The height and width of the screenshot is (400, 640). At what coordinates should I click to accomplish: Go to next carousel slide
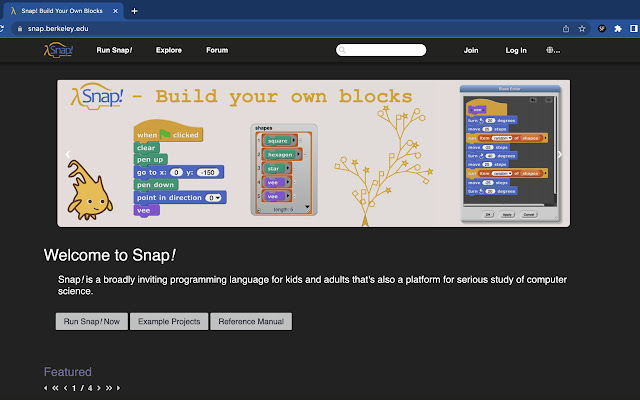560,154
